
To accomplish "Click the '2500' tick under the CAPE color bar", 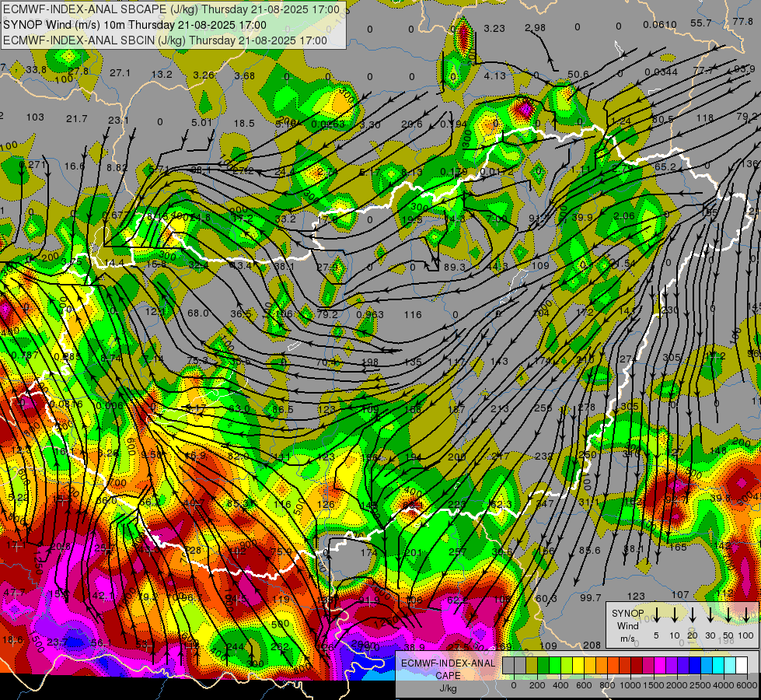I will click(x=700, y=685).
